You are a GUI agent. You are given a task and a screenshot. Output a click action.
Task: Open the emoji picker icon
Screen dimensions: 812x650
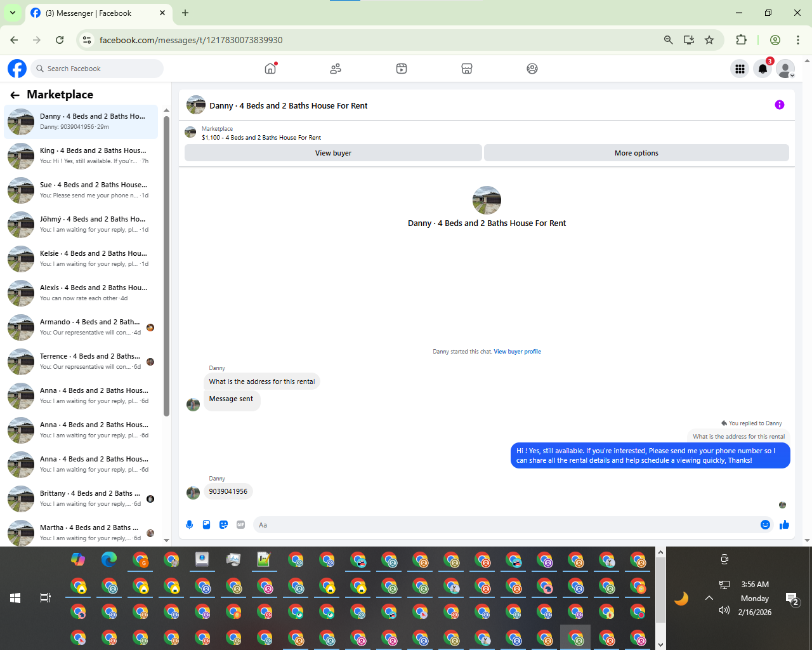point(765,524)
